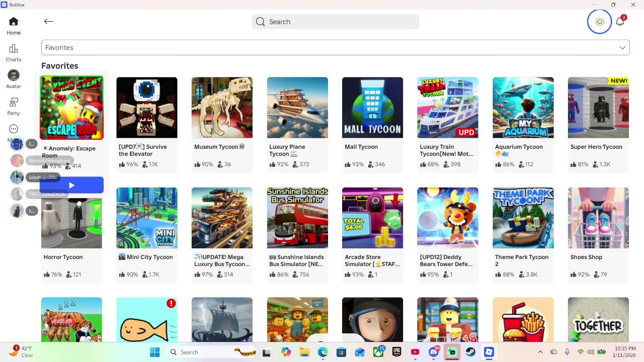Open Sunshine Islands Bus Simulator thumbnail
Viewport: 644px width, 362px height.
(297, 218)
